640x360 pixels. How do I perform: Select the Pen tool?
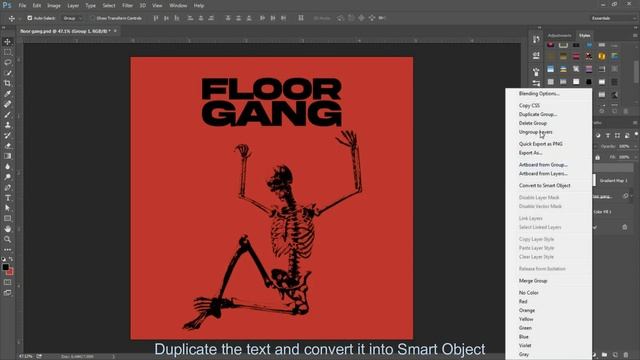7,188
